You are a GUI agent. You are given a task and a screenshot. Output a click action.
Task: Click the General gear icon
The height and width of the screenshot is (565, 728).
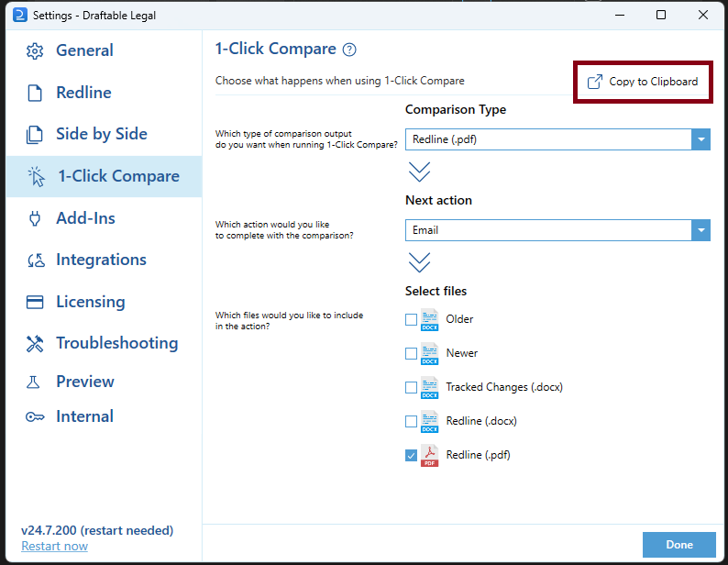point(35,51)
